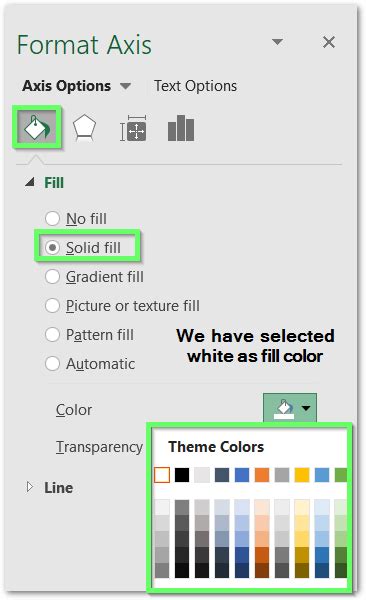Image resolution: width=366 pixels, height=600 pixels.
Task: Open the Effects pentagon tab
Action: tap(84, 128)
